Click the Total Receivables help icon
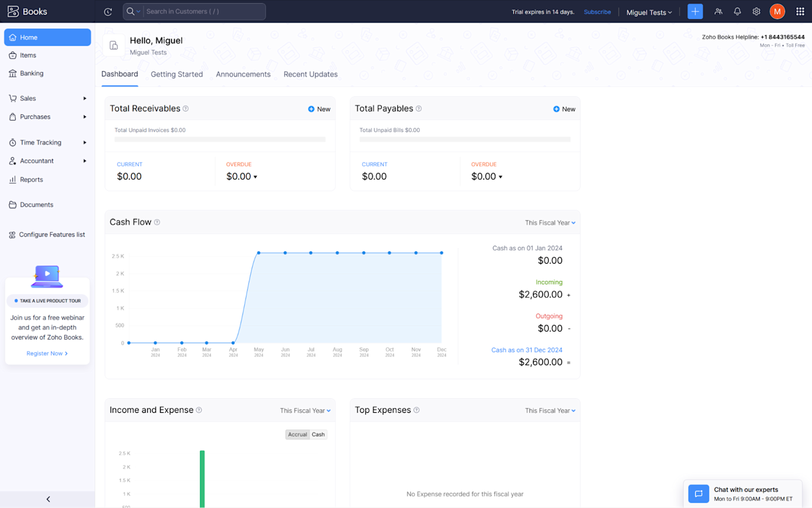Image resolution: width=812 pixels, height=508 pixels. click(x=186, y=109)
